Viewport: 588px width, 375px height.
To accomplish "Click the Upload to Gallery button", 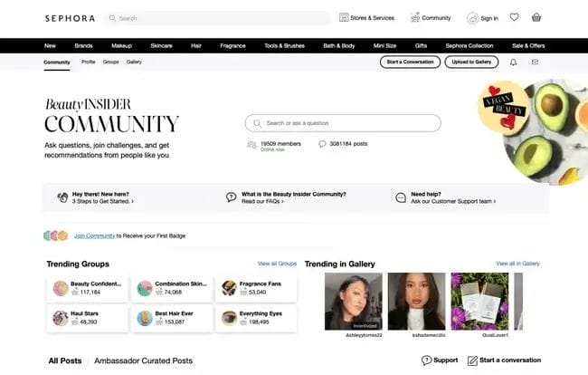I will 471,62.
